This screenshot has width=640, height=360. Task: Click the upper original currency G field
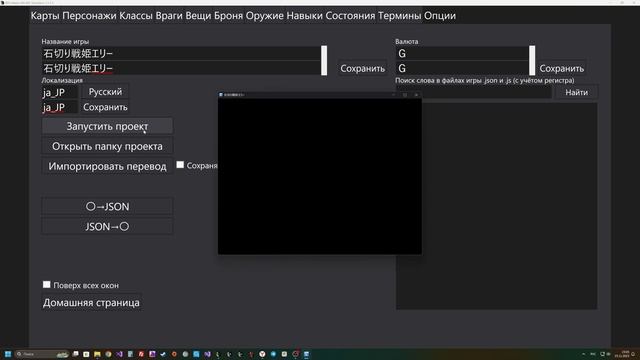pos(462,53)
